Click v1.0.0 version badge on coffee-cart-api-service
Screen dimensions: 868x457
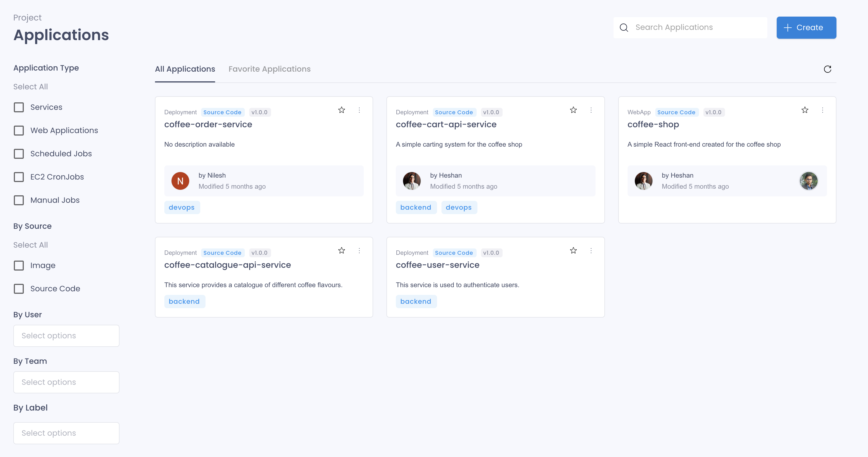[x=491, y=112]
